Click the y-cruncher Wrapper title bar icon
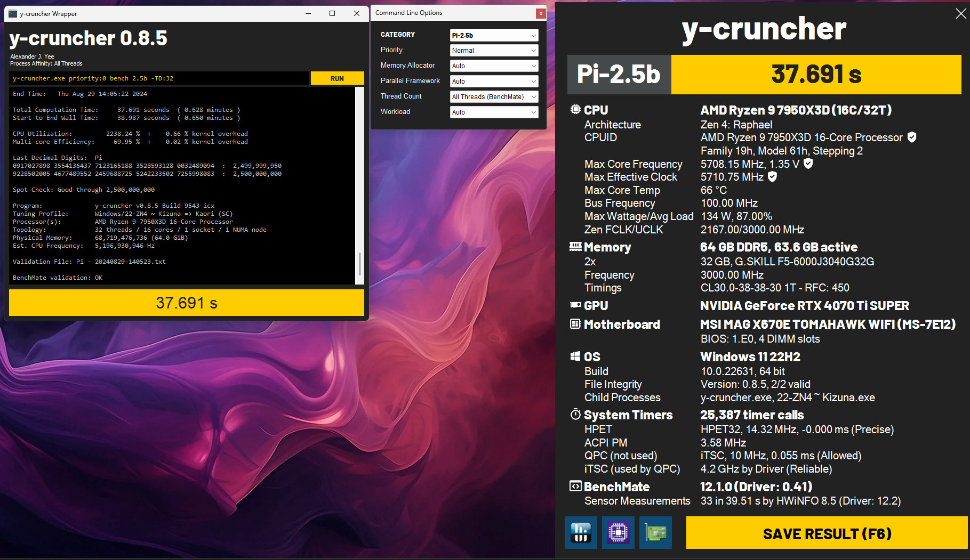Image resolution: width=970 pixels, height=560 pixels. (13, 14)
